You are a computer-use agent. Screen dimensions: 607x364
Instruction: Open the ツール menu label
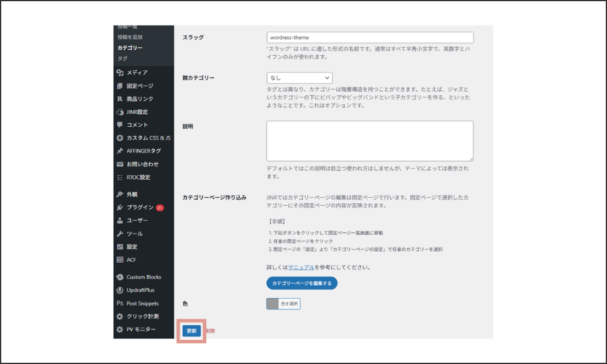135,234
